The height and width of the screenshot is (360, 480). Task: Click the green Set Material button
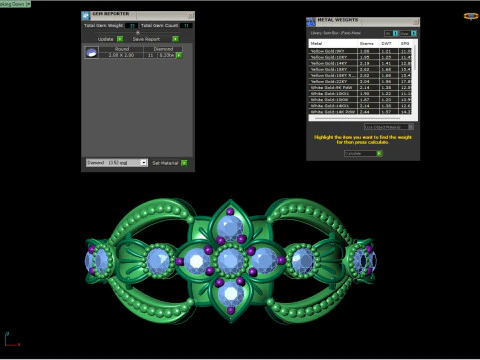[x=184, y=163]
